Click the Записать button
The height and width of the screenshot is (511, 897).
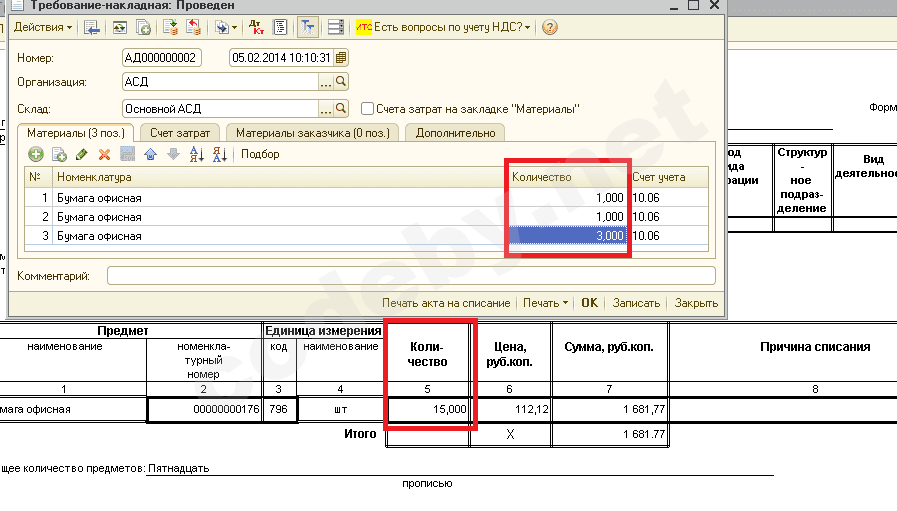(x=636, y=303)
